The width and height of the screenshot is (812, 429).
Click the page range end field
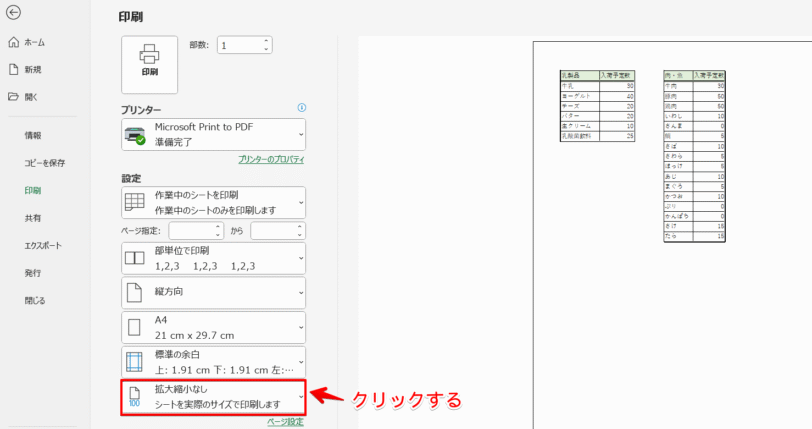pyautogui.click(x=277, y=231)
